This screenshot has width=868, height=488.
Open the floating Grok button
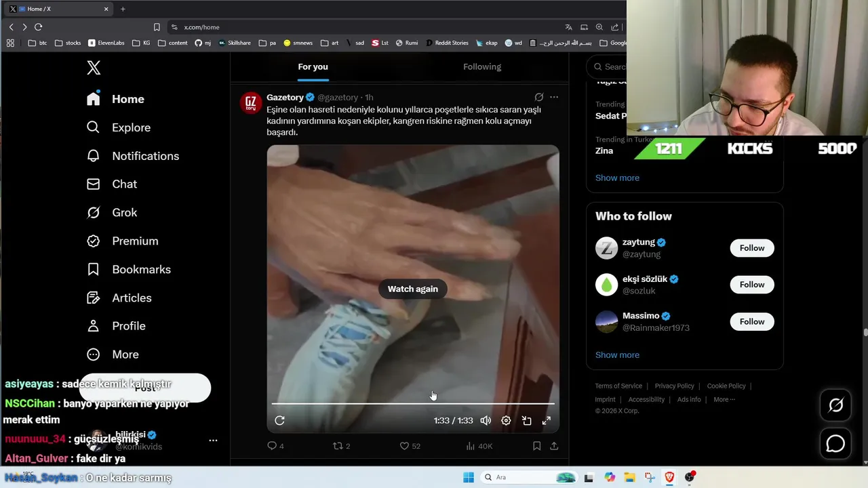[x=835, y=405]
